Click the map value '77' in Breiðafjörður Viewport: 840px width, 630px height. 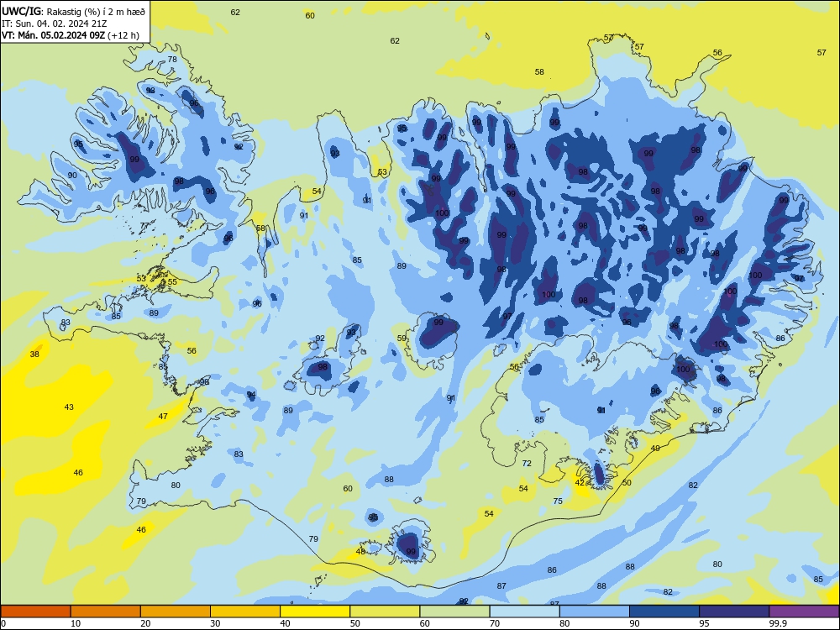(144, 225)
